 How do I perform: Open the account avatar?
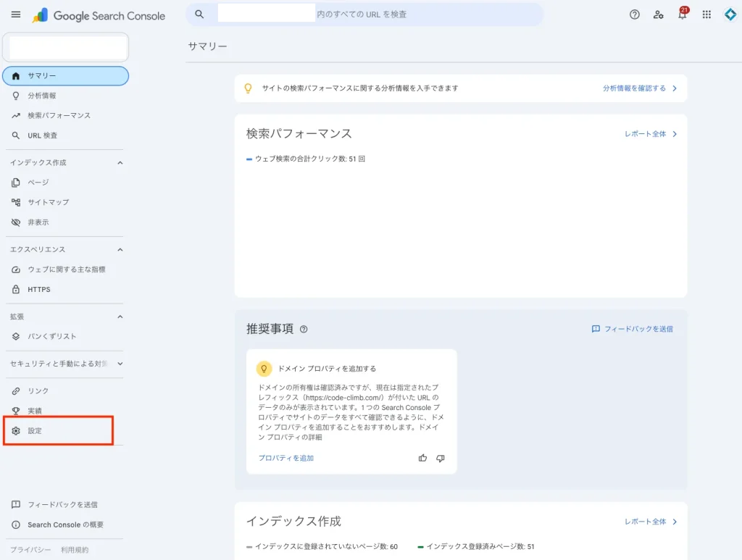tap(730, 14)
